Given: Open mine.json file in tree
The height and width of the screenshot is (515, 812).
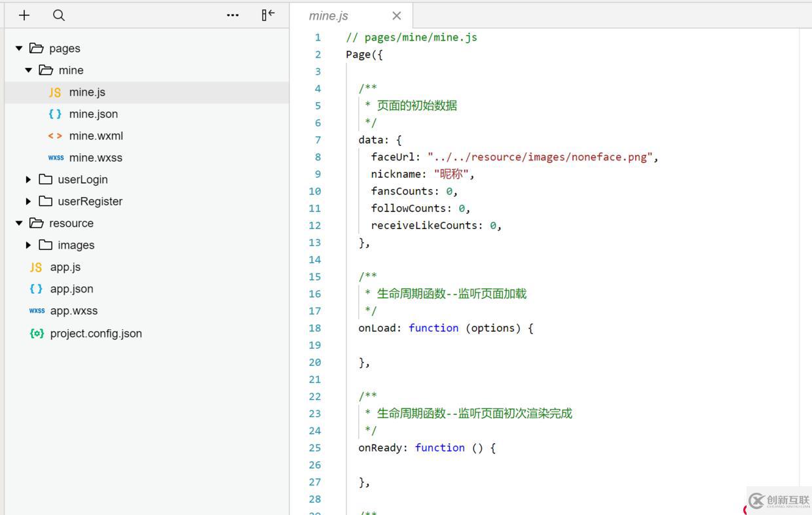Looking at the screenshot, I should pos(94,114).
